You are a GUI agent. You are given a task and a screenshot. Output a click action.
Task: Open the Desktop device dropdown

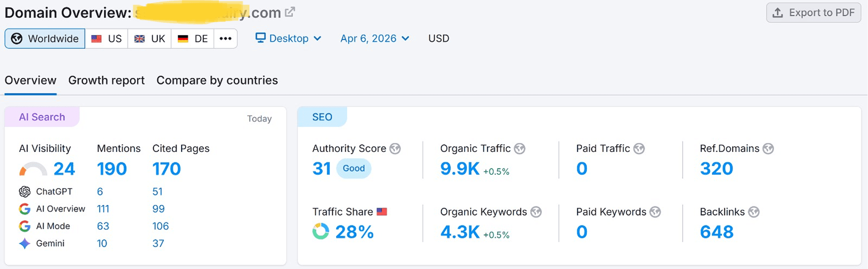click(x=288, y=38)
